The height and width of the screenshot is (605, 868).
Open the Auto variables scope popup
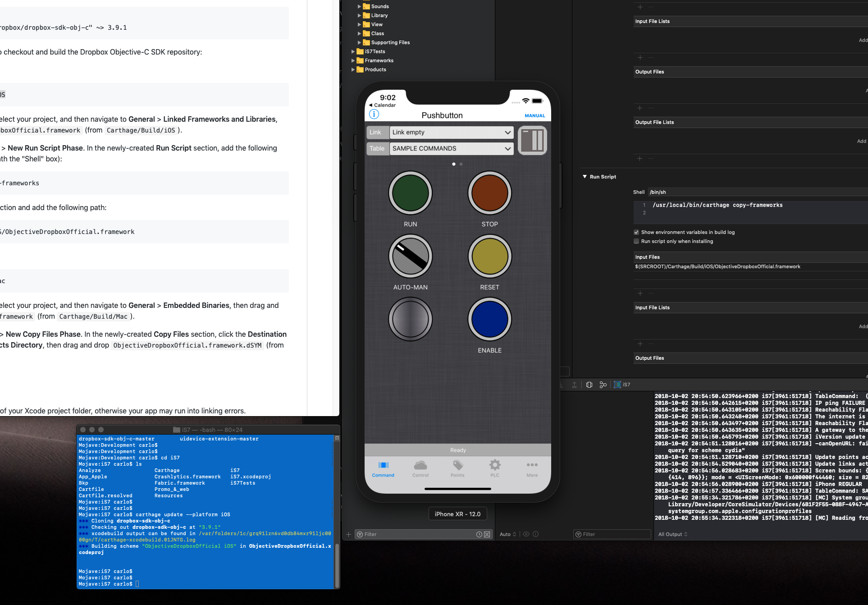pyautogui.click(x=508, y=534)
